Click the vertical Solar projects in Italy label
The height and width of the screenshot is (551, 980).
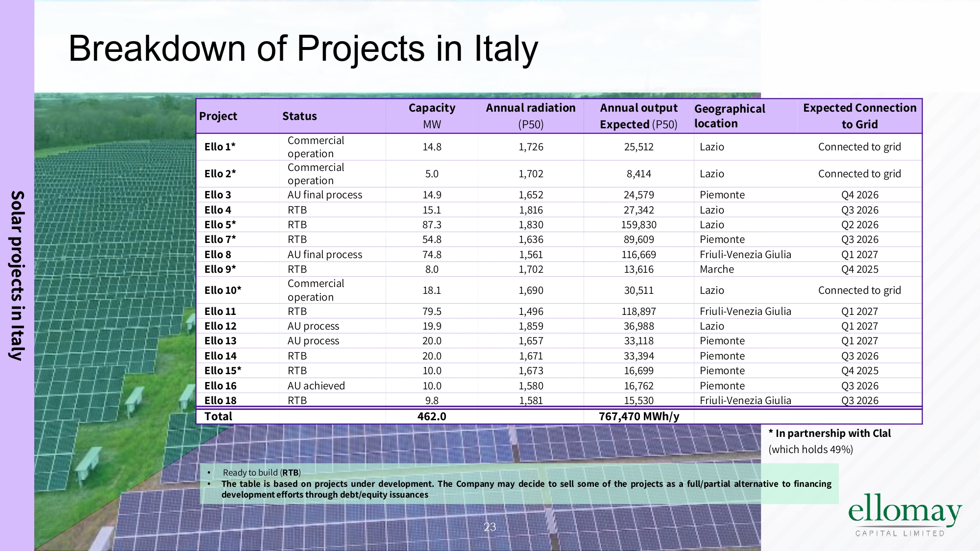pos(17,275)
